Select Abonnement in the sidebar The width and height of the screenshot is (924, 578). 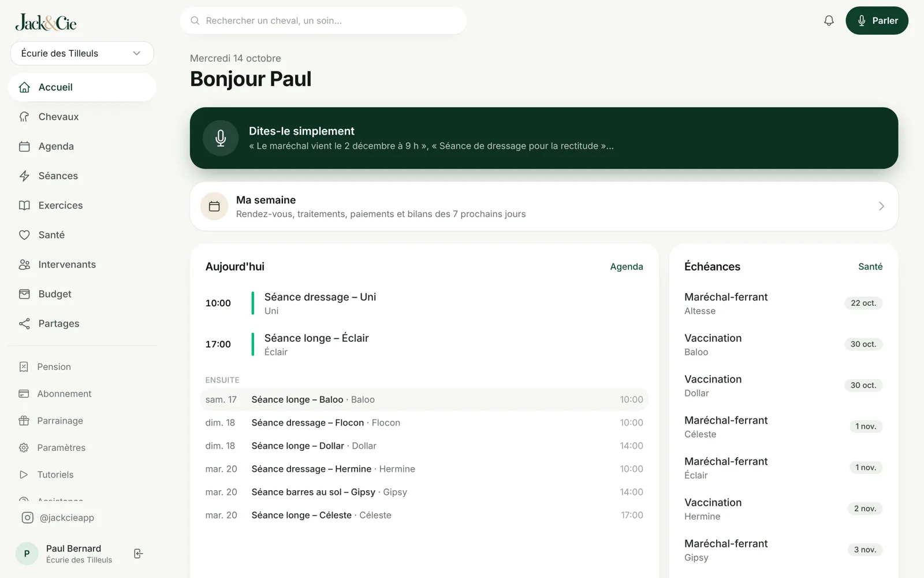point(82,394)
